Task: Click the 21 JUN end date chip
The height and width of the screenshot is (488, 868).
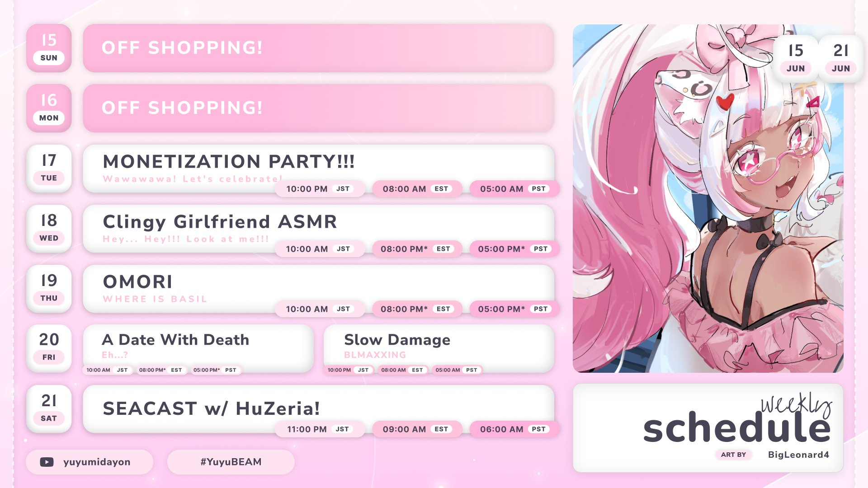Action: click(x=841, y=59)
